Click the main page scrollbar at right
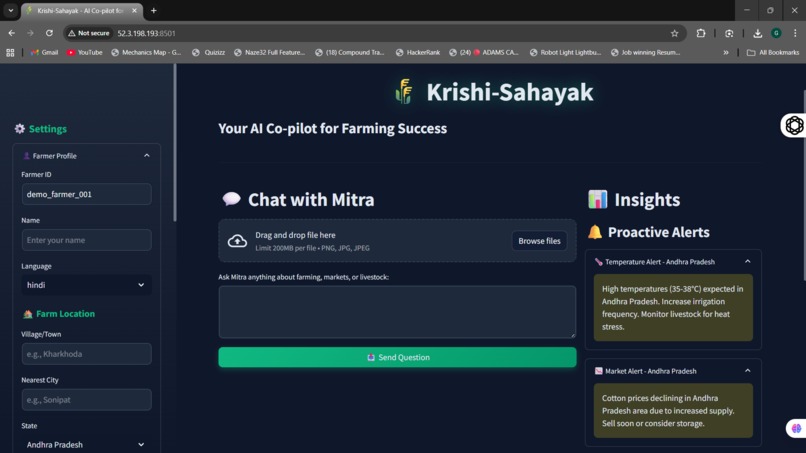 [x=804, y=185]
